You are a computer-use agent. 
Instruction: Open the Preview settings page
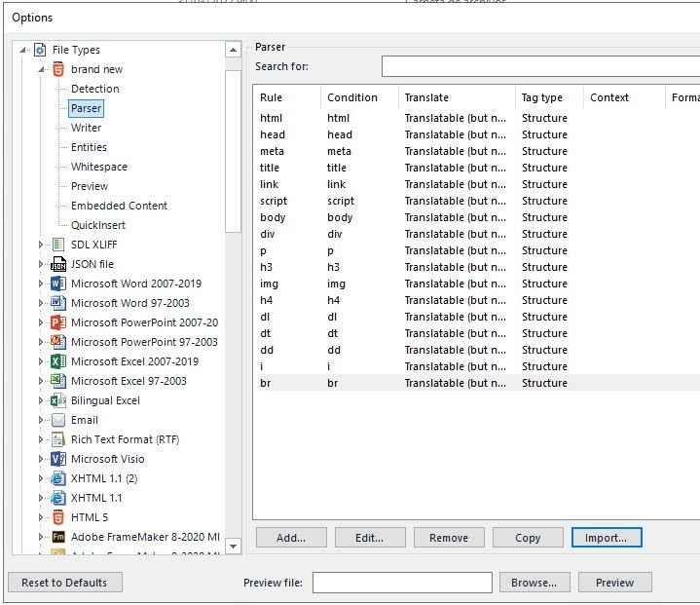tap(90, 186)
